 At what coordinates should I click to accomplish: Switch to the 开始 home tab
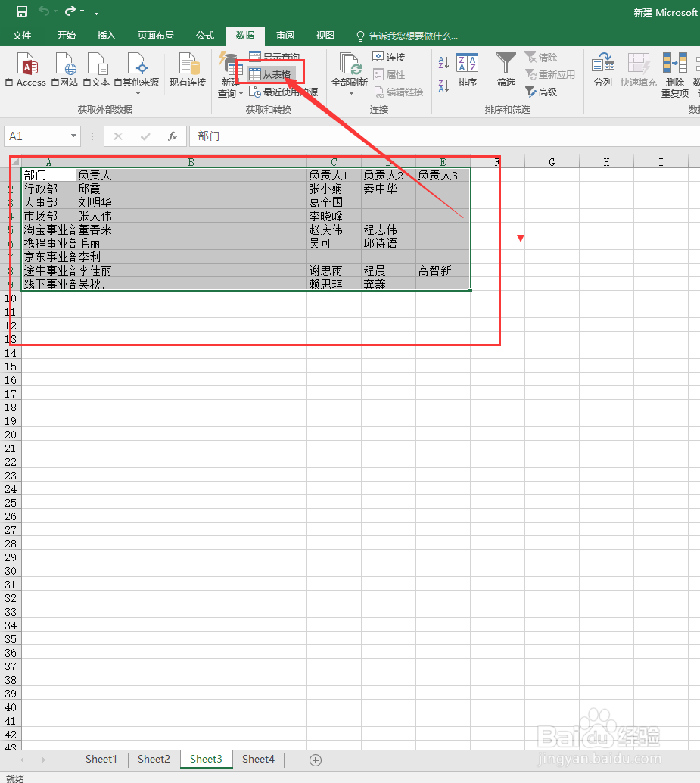(x=67, y=36)
